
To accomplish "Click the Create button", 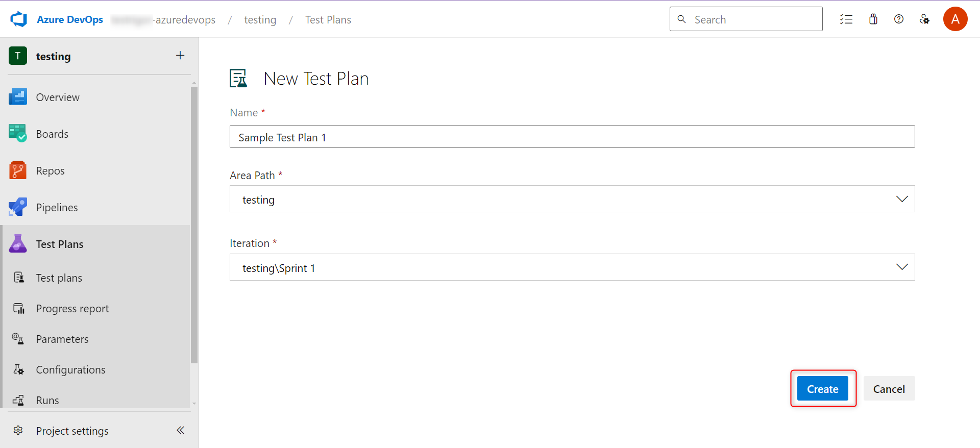I will [x=822, y=389].
